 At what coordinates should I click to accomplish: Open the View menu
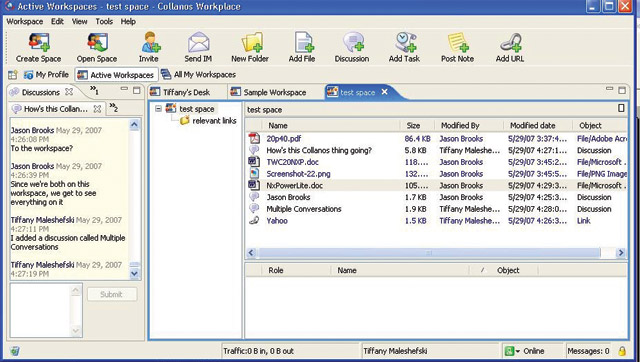tap(80, 22)
